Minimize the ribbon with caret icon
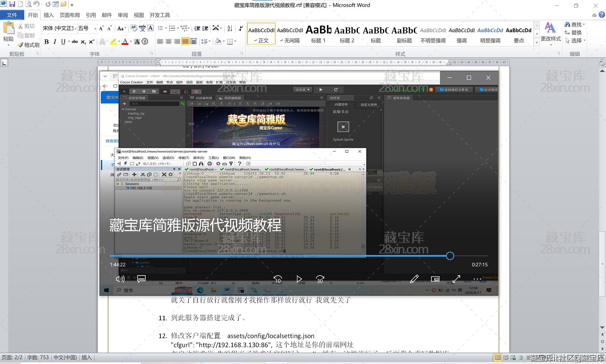Viewport: 606px width, 364px height. [x=594, y=15]
